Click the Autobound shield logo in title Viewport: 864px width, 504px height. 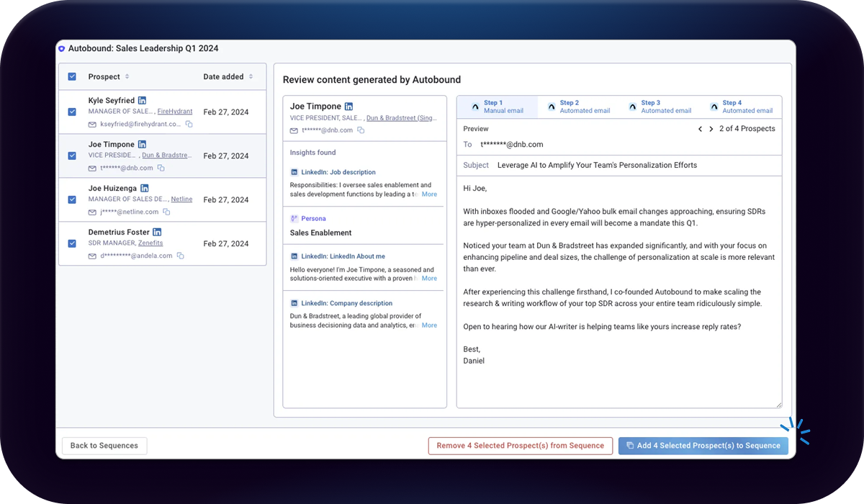62,49
